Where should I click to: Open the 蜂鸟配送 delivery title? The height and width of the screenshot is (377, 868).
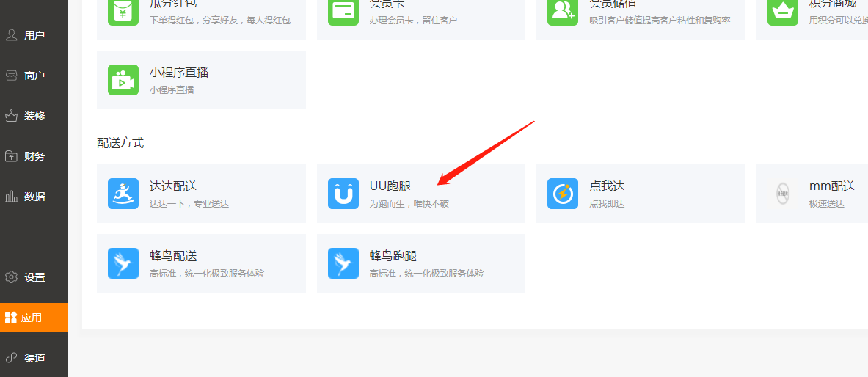click(x=173, y=256)
